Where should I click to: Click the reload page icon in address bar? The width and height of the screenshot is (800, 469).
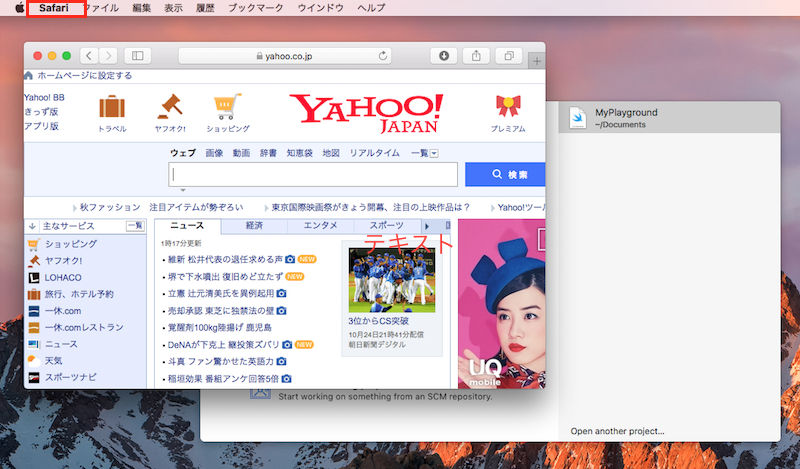coord(383,56)
